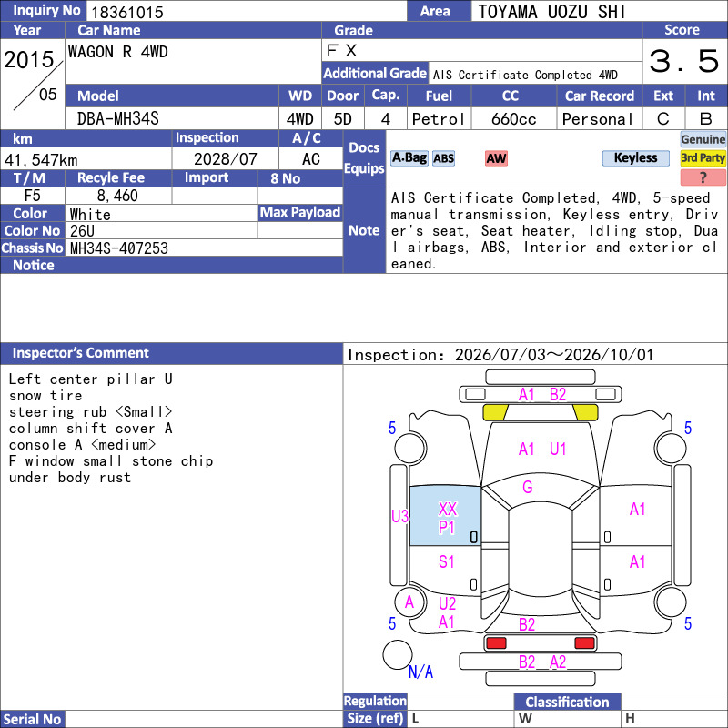Click the left red taillight on diagram
Screen dimensions: 728x728
[496, 643]
